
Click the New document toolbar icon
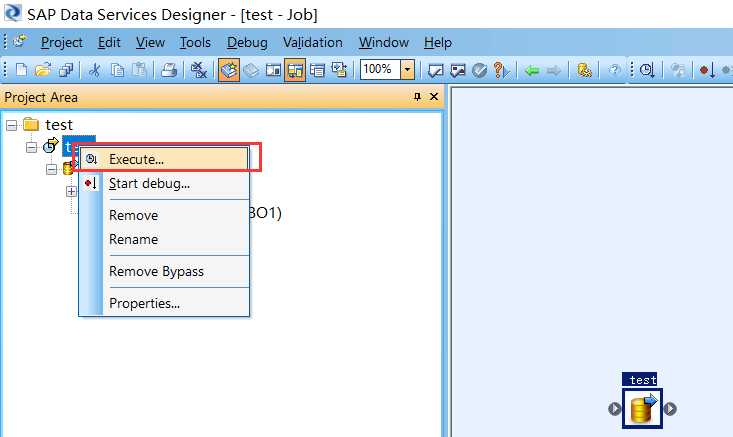pos(22,70)
